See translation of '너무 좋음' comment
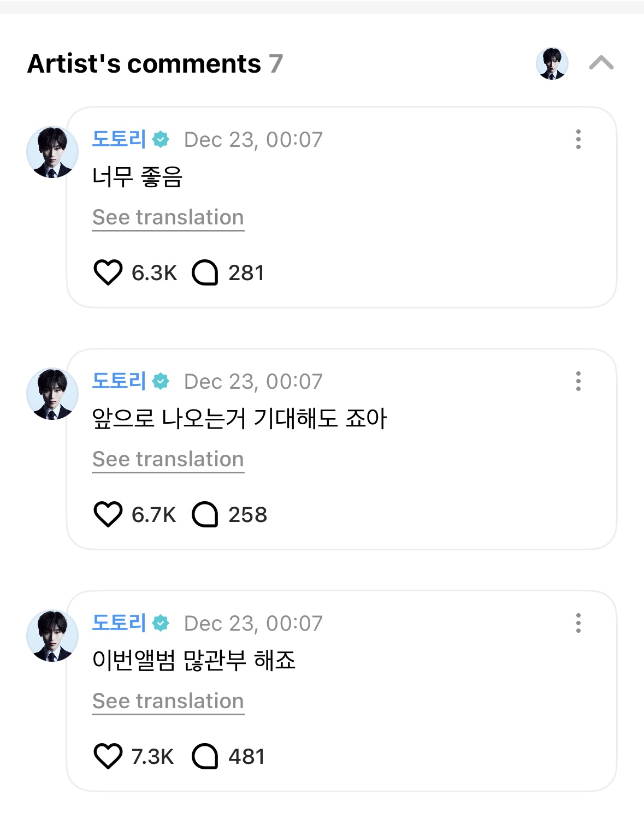The width and height of the screenshot is (644, 813). click(x=168, y=217)
